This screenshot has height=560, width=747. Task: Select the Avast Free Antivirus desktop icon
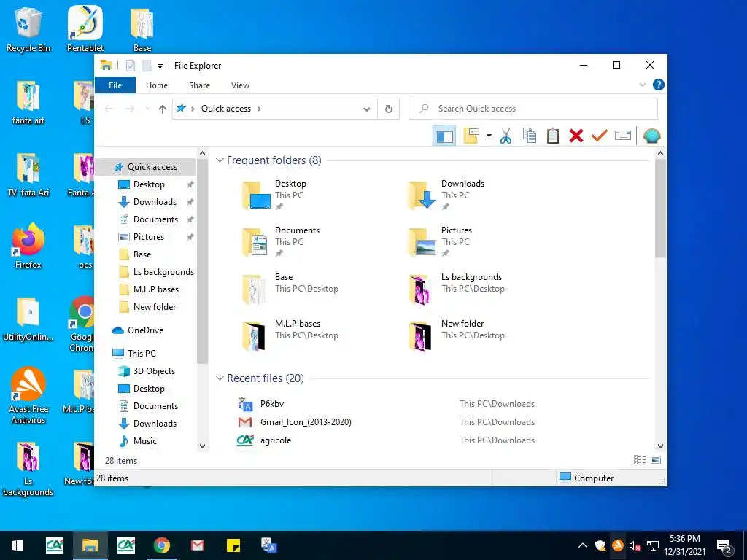[28, 395]
